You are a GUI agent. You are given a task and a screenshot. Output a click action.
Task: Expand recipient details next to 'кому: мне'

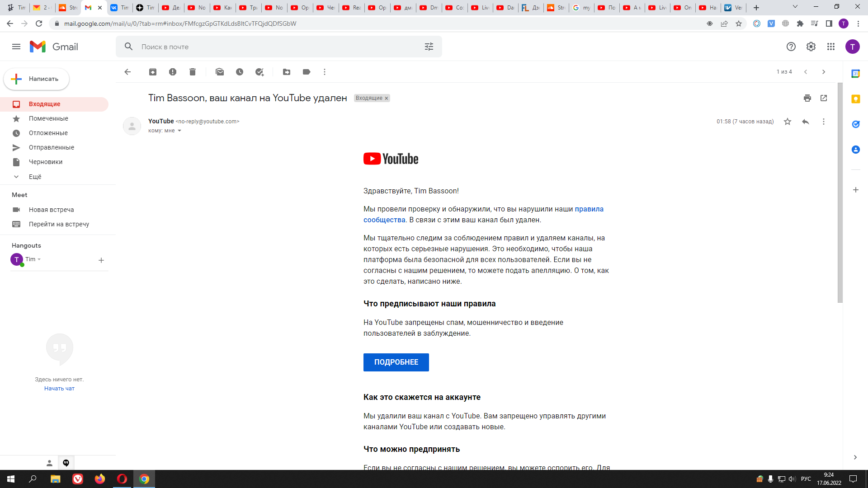tap(179, 131)
